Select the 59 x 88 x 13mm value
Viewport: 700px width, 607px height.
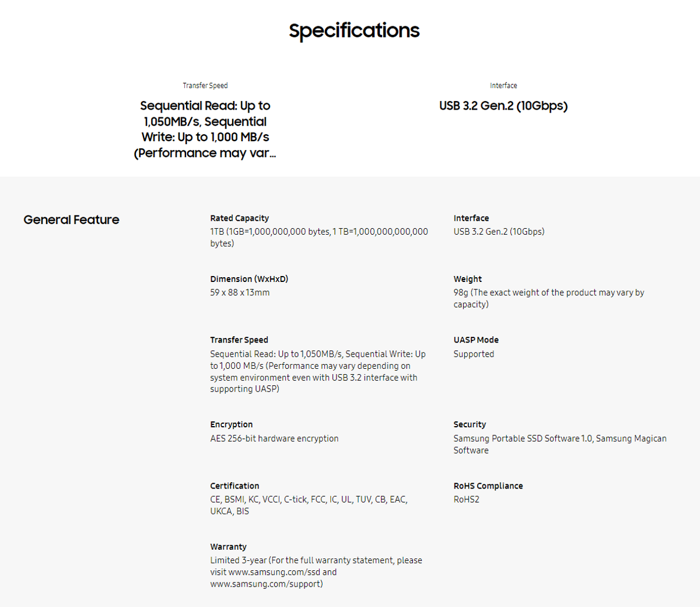[x=240, y=292]
